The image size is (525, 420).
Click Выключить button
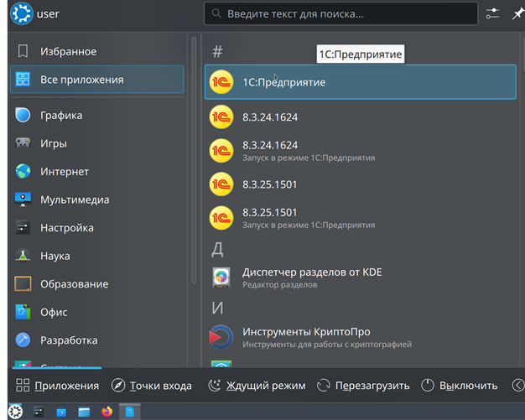pos(459,386)
